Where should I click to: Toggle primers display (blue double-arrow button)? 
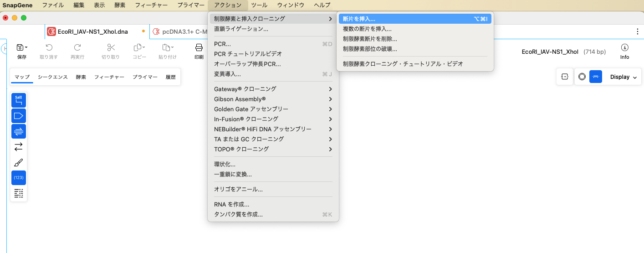(x=19, y=131)
